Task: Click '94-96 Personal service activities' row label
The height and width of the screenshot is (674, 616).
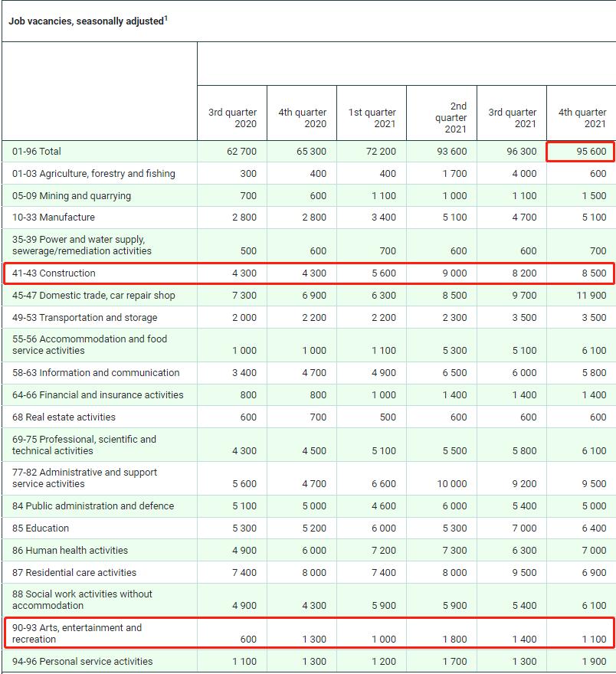Action: tap(82, 661)
